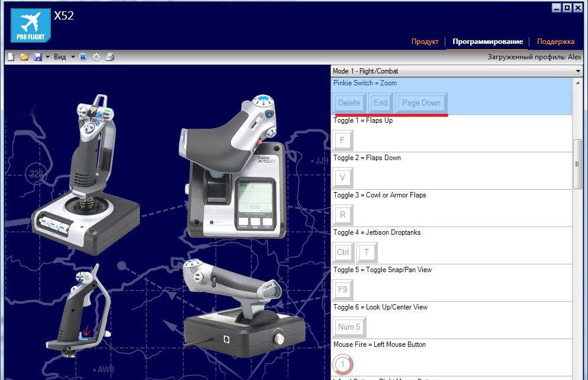Select the front-view X52 joystick image
The image size is (588, 380).
tap(85, 175)
